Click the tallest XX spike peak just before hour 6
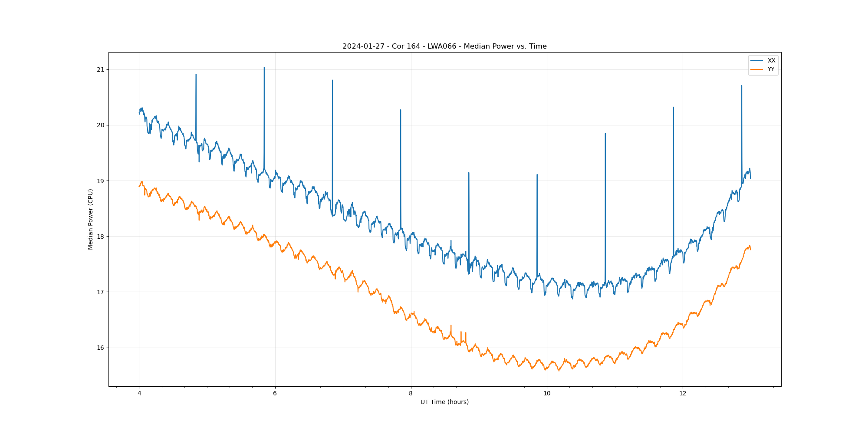 click(x=264, y=68)
